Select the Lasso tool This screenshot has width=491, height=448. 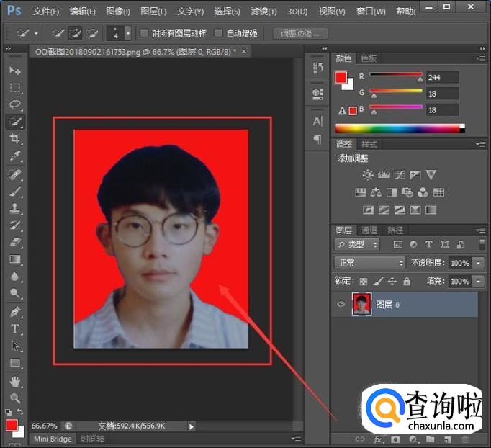[15, 104]
